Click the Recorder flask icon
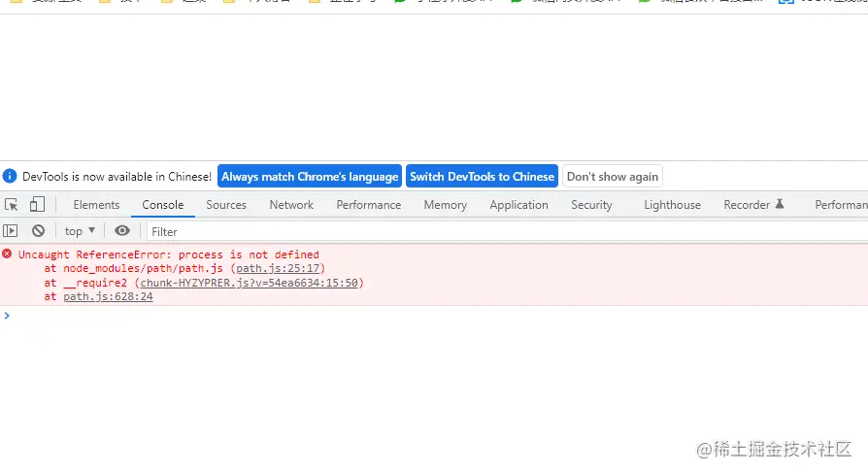868x475 pixels. pyautogui.click(x=780, y=204)
